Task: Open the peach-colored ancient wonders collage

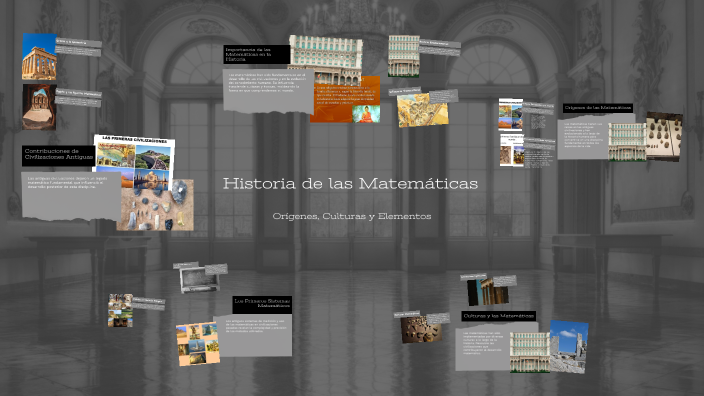Action: coord(198,343)
